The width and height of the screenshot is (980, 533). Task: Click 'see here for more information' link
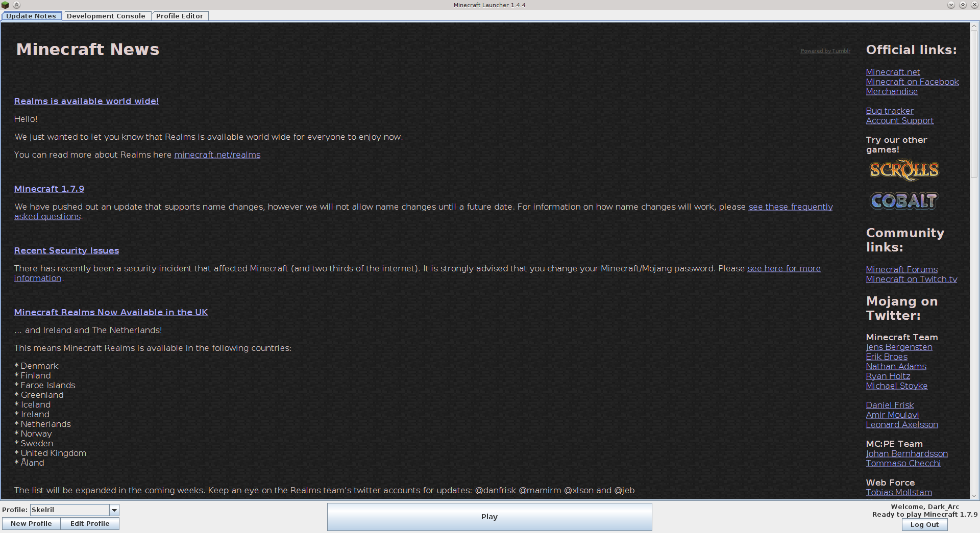[x=784, y=268]
